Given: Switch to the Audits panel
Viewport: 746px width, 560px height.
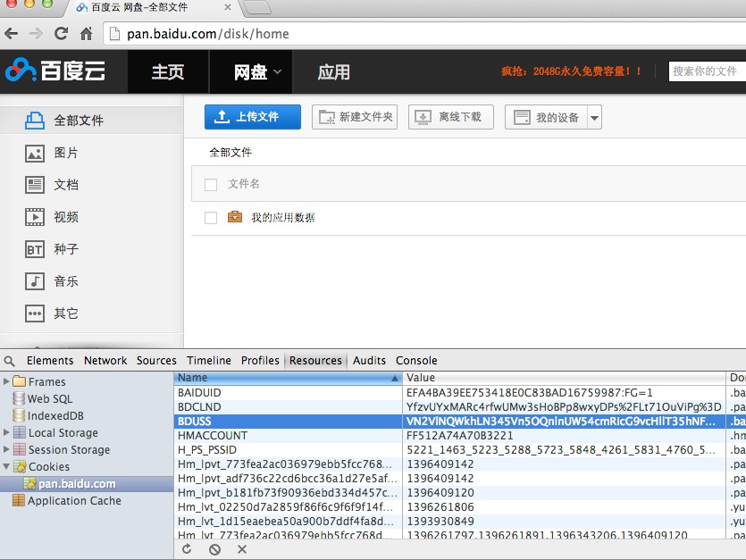Looking at the screenshot, I should point(369,361).
